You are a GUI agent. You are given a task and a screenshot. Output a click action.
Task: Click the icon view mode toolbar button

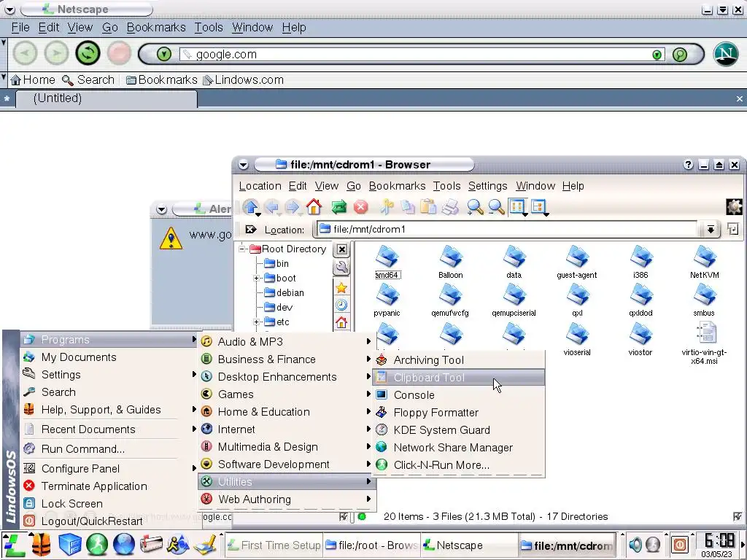tap(517, 207)
